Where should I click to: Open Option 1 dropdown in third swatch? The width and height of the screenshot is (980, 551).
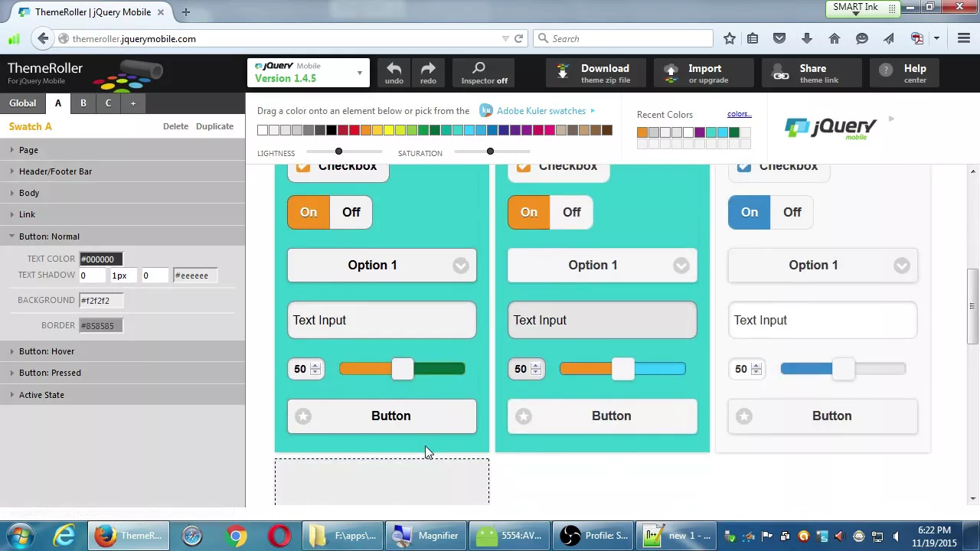click(x=823, y=265)
